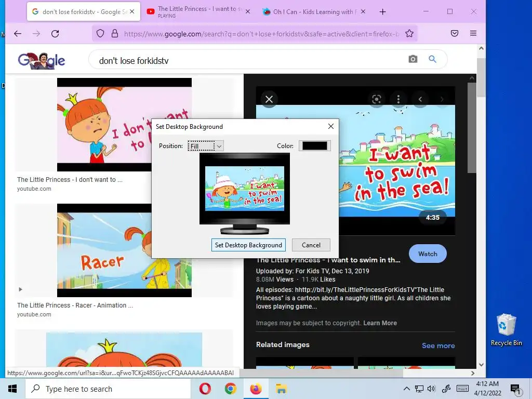This screenshot has width=532, height=399.
Task: Go to next image in preview
Action: coord(442,99)
